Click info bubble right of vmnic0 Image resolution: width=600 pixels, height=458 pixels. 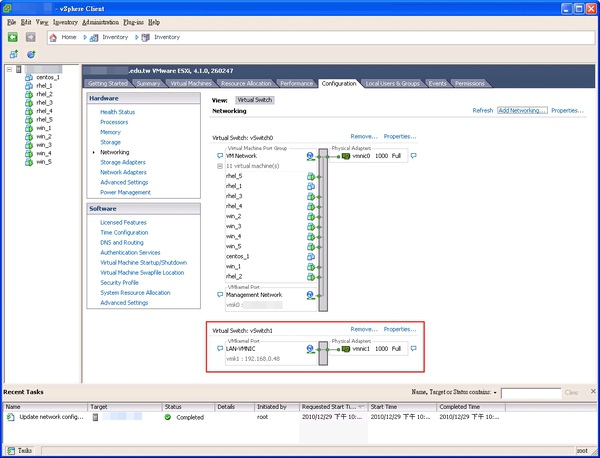[x=413, y=156]
